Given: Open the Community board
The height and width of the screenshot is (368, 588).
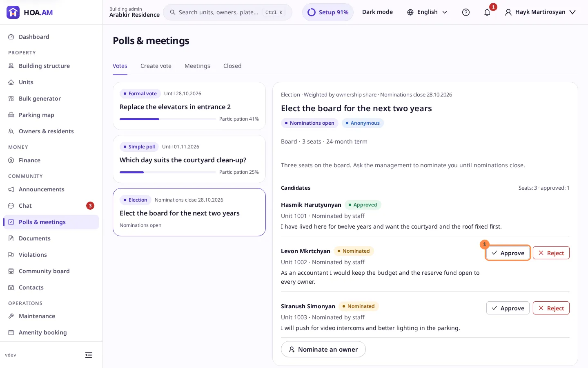Looking at the screenshot, I should (51, 271).
